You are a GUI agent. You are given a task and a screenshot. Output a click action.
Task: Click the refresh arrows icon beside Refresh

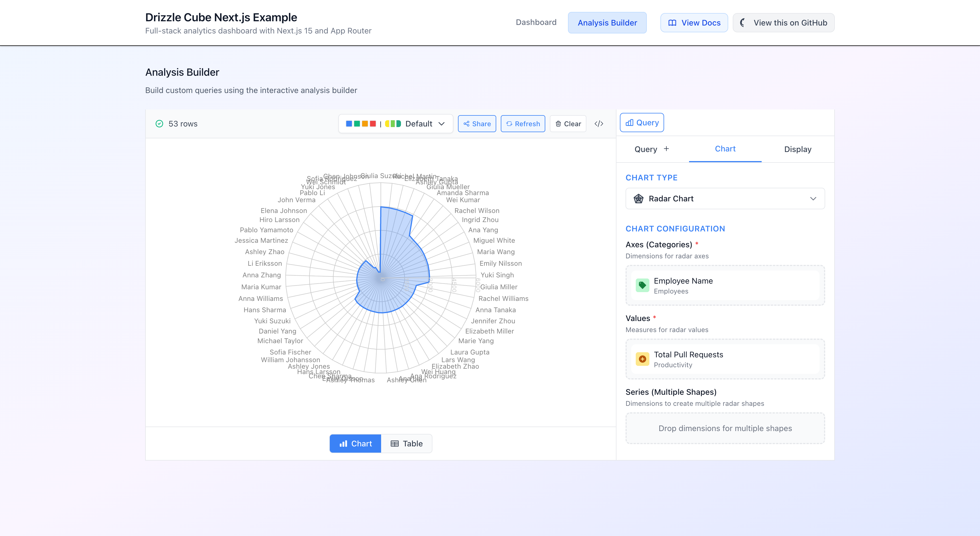tap(509, 124)
